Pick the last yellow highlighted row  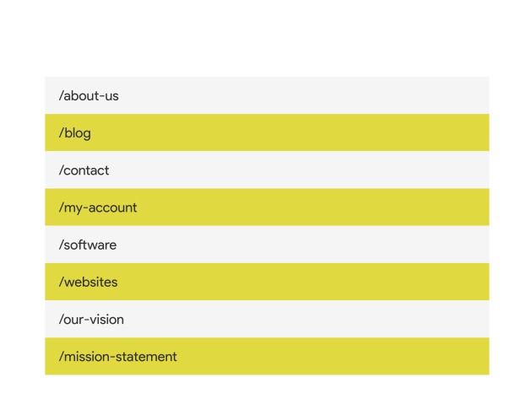click(x=267, y=356)
